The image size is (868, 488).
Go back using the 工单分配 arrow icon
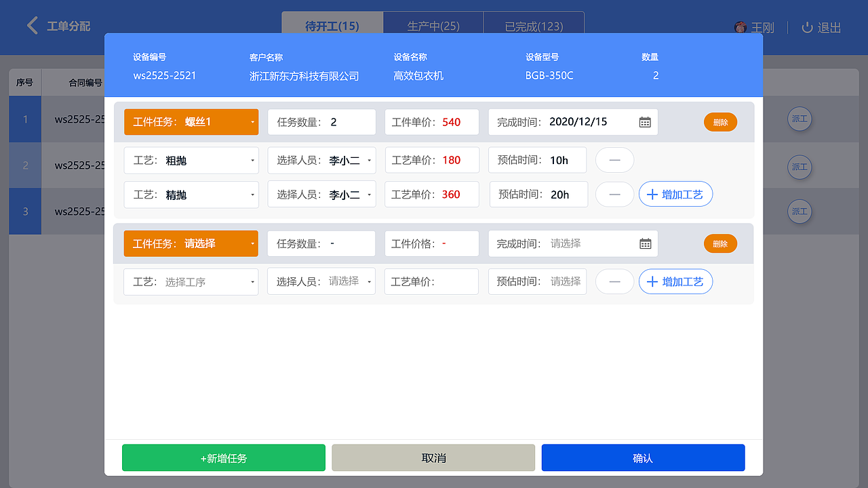point(32,26)
